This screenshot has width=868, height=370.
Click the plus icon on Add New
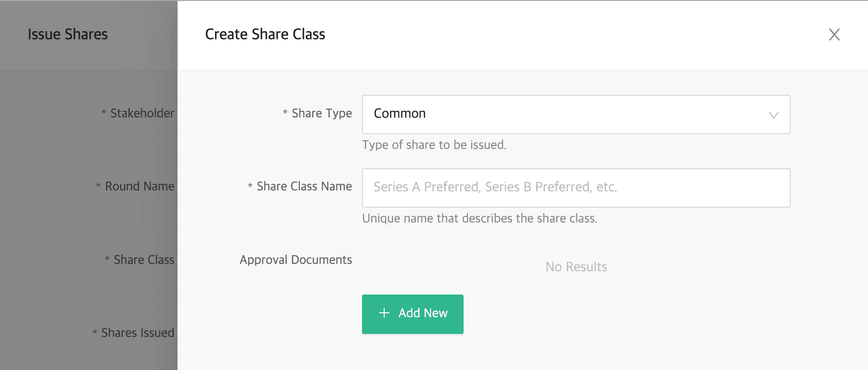click(384, 313)
